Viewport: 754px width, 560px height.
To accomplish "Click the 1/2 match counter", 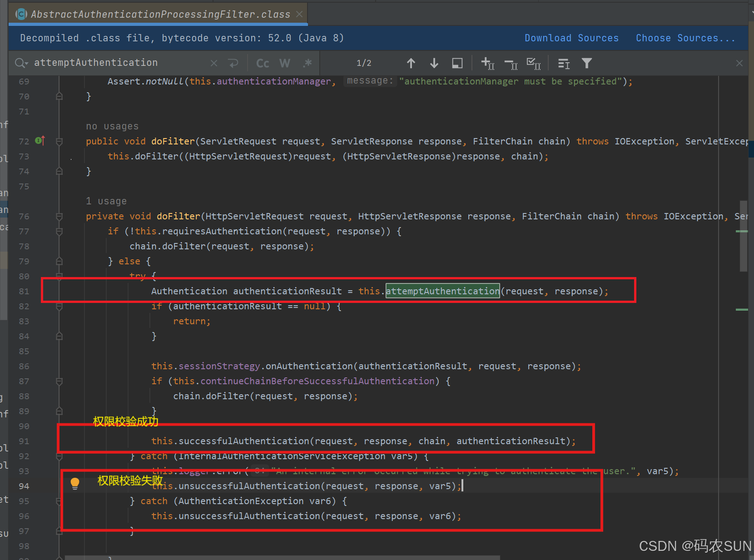I will coord(364,63).
